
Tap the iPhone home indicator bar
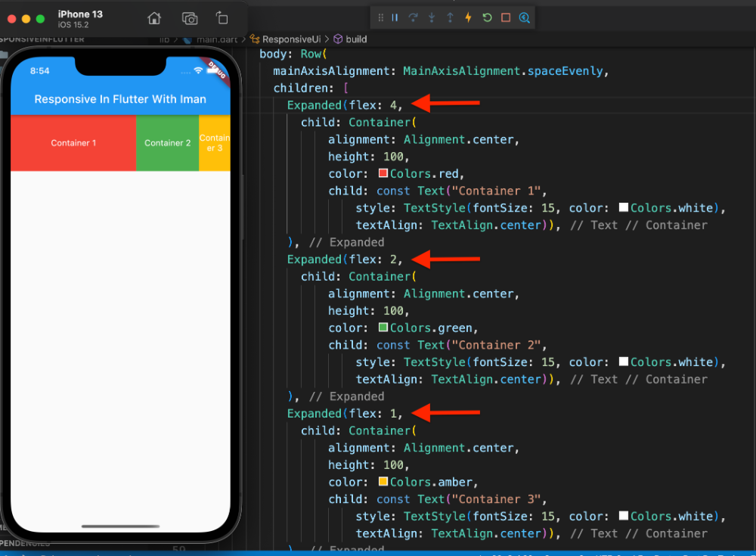[x=120, y=526]
